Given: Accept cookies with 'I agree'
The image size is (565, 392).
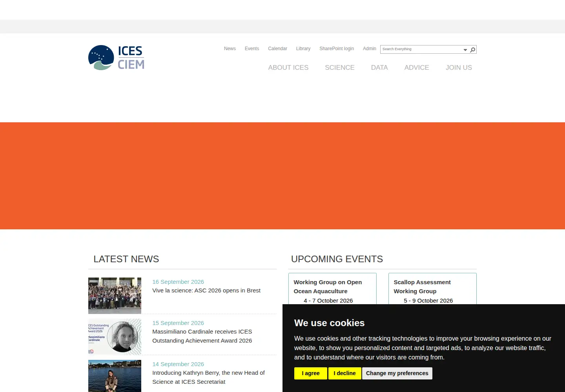Looking at the screenshot, I should pyautogui.click(x=311, y=373).
